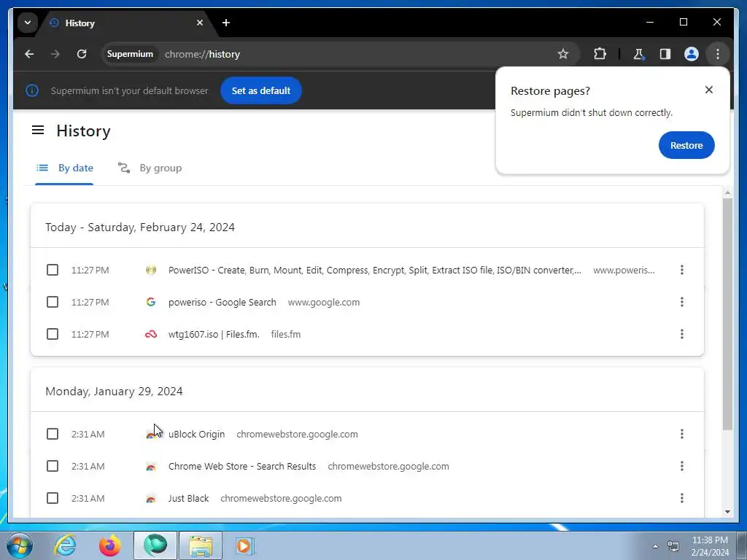Check the wtg1607.iso entry checkbox
The image size is (747, 560).
pos(53,334)
